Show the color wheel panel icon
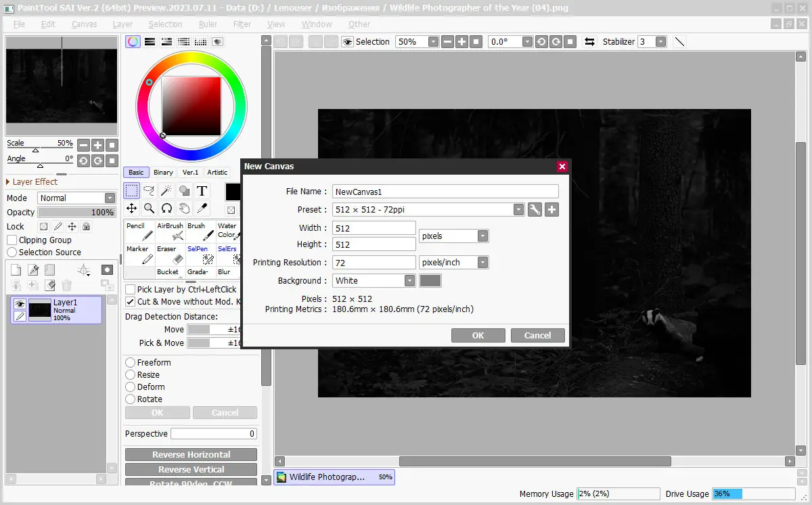The height and width of the screenshot is (505, 812). pos(133,41)
